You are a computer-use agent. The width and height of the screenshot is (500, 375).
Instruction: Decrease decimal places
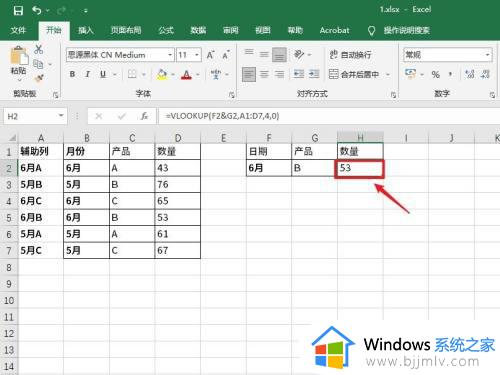[x=485, y=74]
